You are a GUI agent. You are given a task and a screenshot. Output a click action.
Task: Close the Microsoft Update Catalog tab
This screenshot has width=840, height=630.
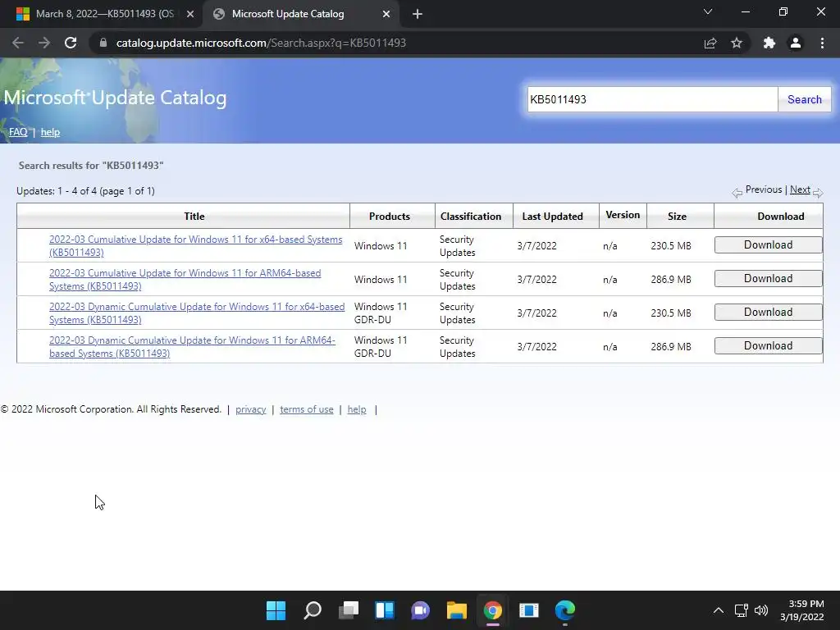pos(386,14)
